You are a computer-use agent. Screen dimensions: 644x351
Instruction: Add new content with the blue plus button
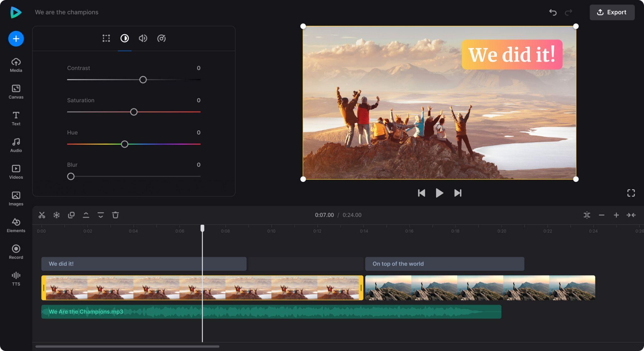tap(16, 39)
